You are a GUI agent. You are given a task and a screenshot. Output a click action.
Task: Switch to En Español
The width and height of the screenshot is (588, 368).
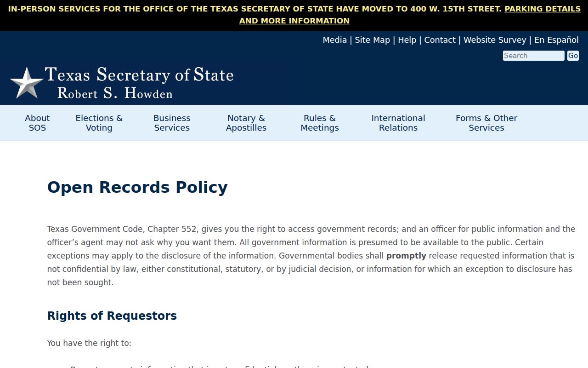556,40
